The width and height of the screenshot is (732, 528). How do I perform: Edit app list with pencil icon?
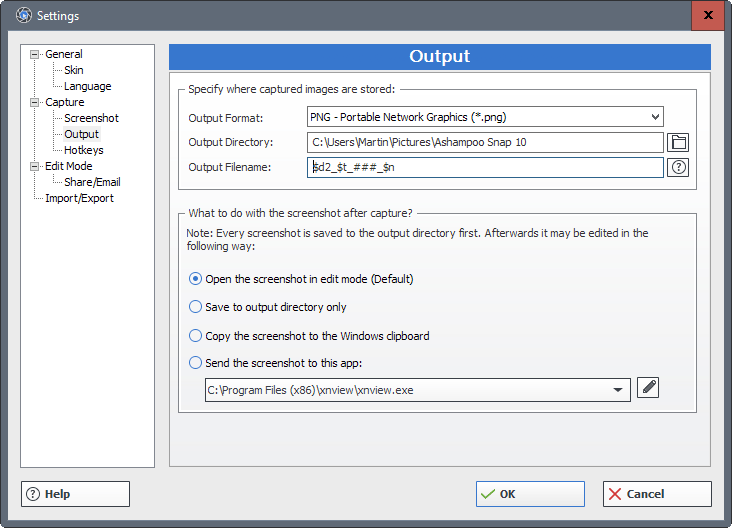648,388
